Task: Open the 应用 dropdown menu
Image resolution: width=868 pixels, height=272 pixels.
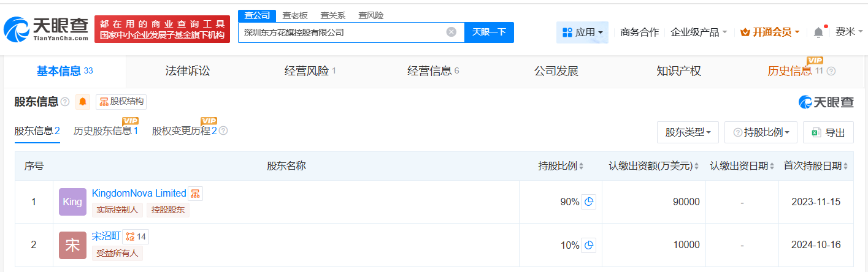Action: tap(582, 32)
